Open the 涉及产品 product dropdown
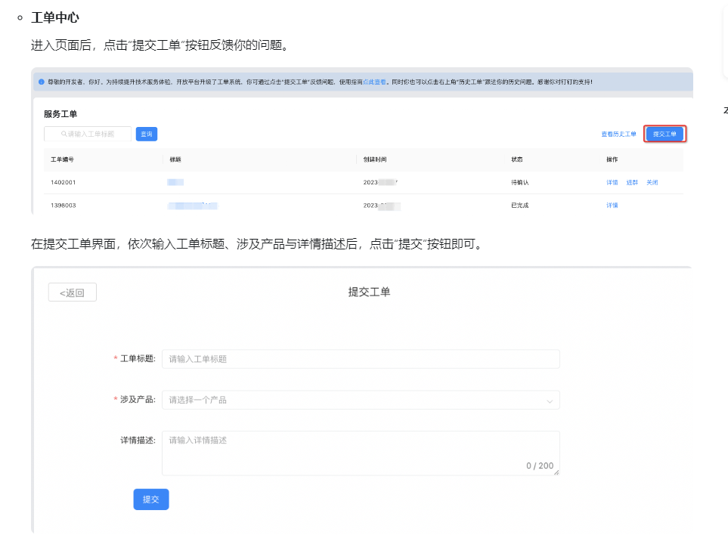Screen dimensions: 728x560 click(361, 400)
